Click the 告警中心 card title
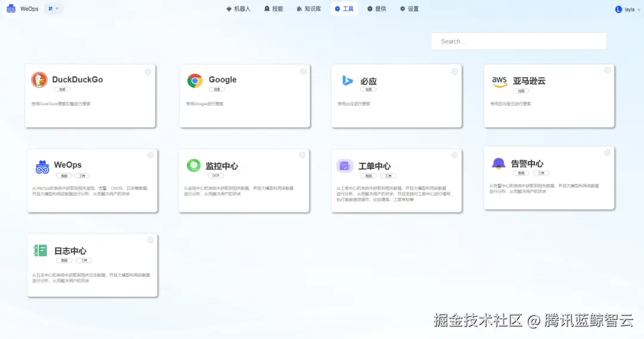The width and height of the screenshot is (644, 339). (527, 164)
